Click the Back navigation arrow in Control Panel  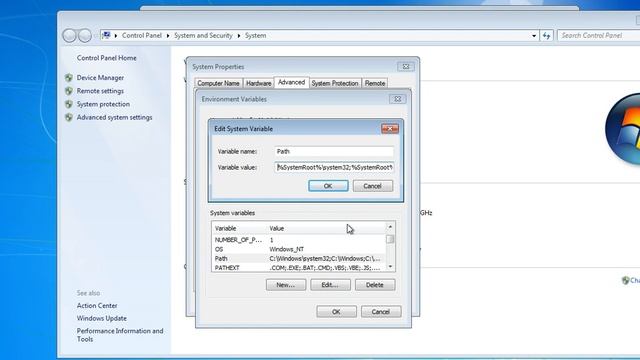click(x=69, y=36)
